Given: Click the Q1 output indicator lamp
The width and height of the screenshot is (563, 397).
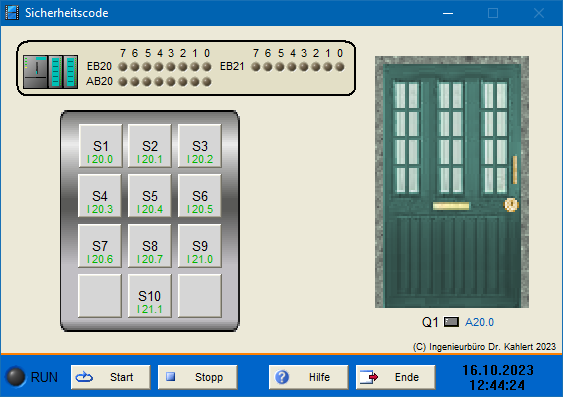Looking at the screenshot, I should point(451,322).
